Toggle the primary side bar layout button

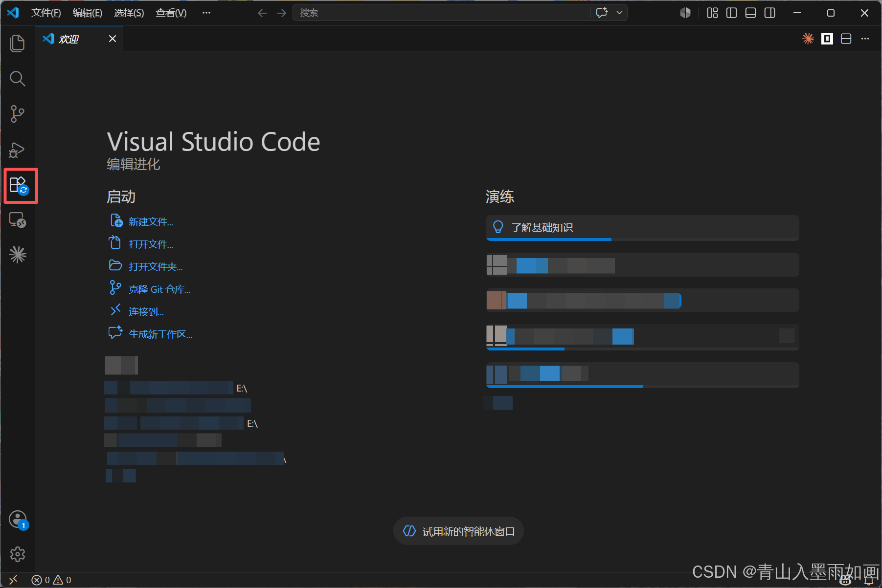pos(731,13)
